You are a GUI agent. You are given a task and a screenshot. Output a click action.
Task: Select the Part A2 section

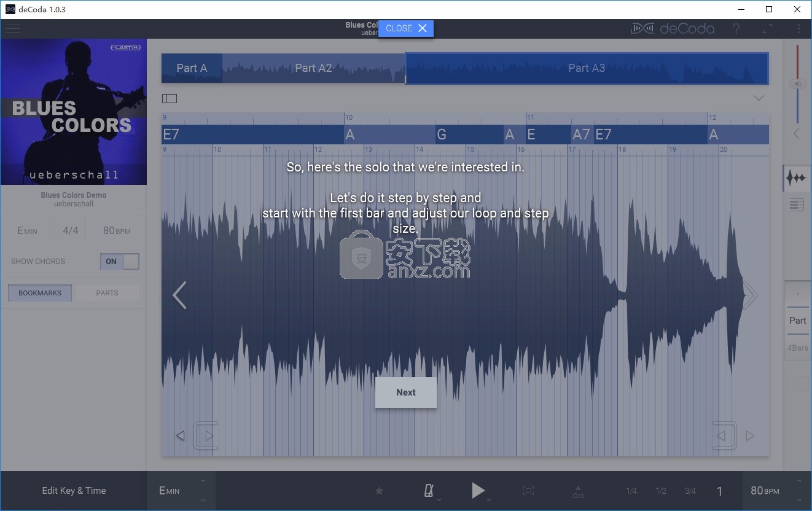coord(313,68)
